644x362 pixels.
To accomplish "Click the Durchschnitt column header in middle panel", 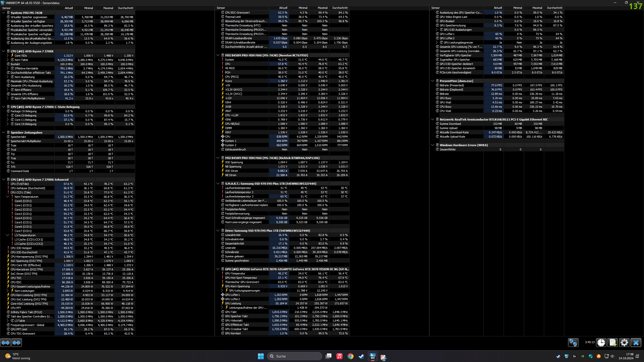I will [x=340, y=8].
